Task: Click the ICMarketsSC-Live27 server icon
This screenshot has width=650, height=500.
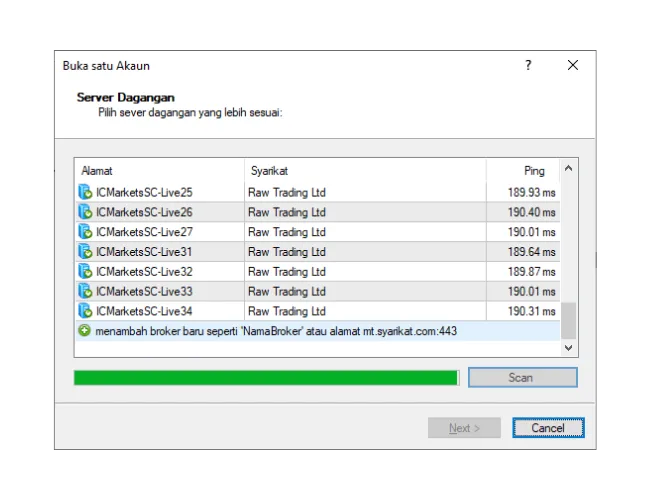Action: tap(85, 232)
